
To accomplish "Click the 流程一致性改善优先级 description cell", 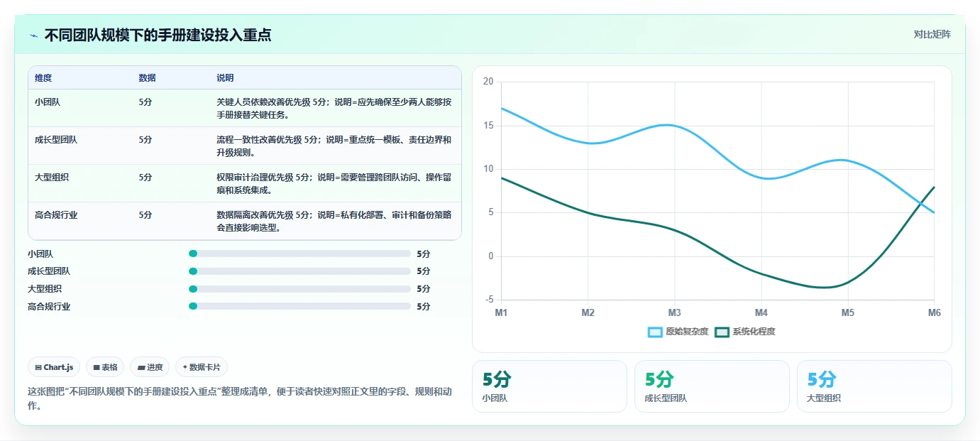I will click(334, 146).
